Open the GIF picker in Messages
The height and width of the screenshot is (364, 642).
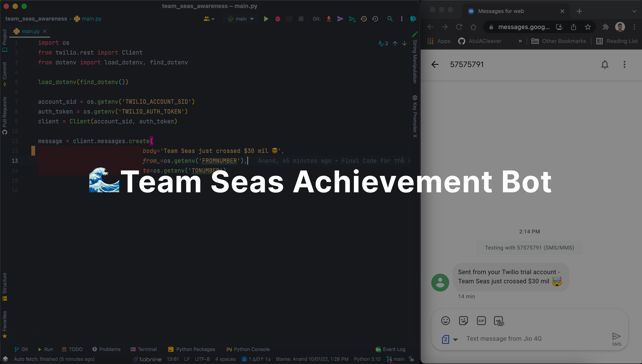click(x=481, y=320)
